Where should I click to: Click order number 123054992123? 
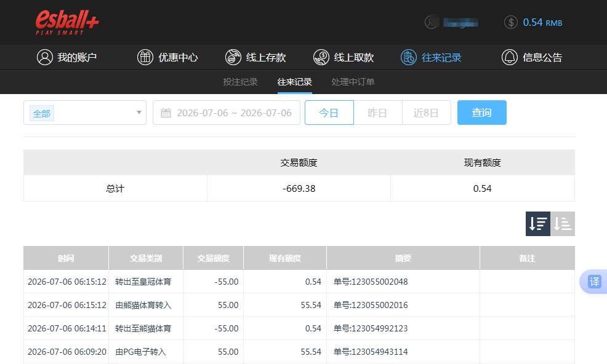(x=371, y=328)
